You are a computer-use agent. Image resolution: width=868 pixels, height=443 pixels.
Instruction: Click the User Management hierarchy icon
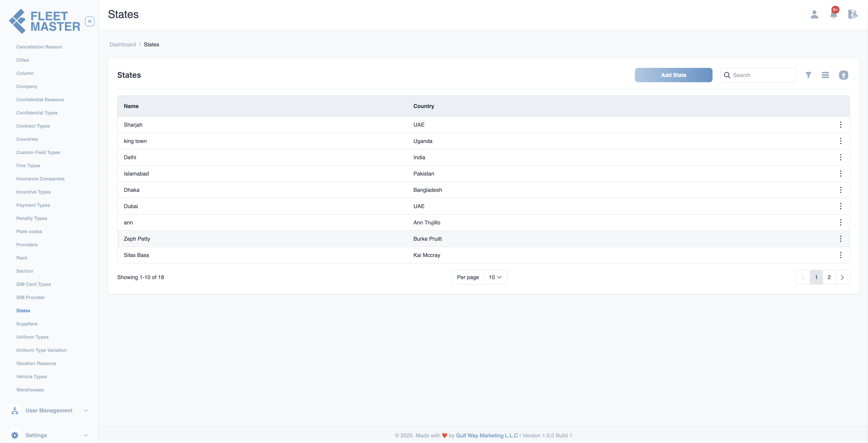point(15,410)
